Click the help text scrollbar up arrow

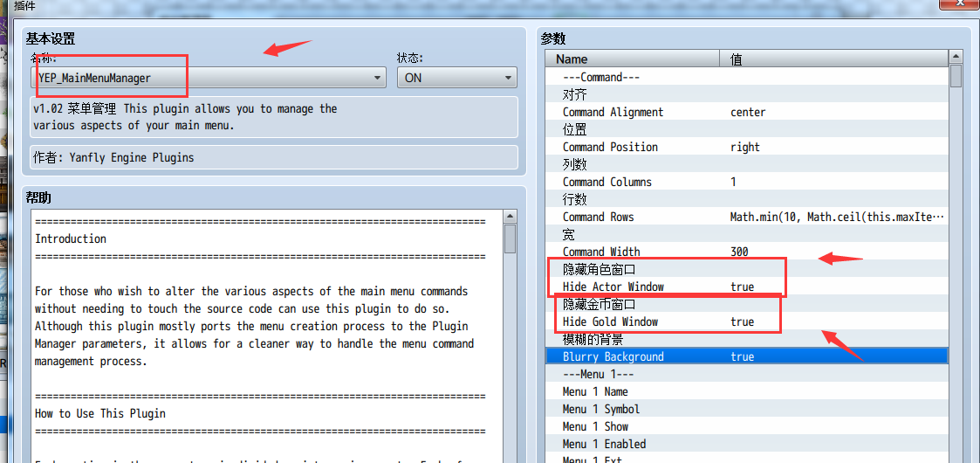[510, 217]
